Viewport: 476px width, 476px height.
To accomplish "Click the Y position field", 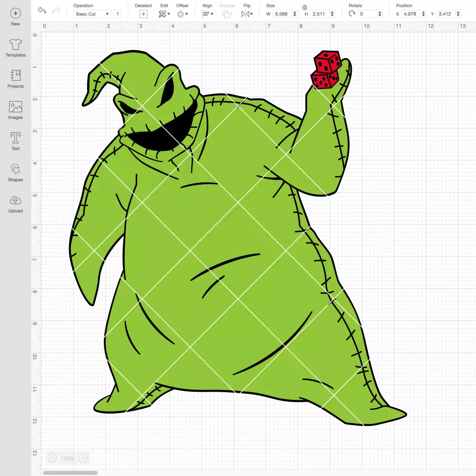I will tap(446, 14).
